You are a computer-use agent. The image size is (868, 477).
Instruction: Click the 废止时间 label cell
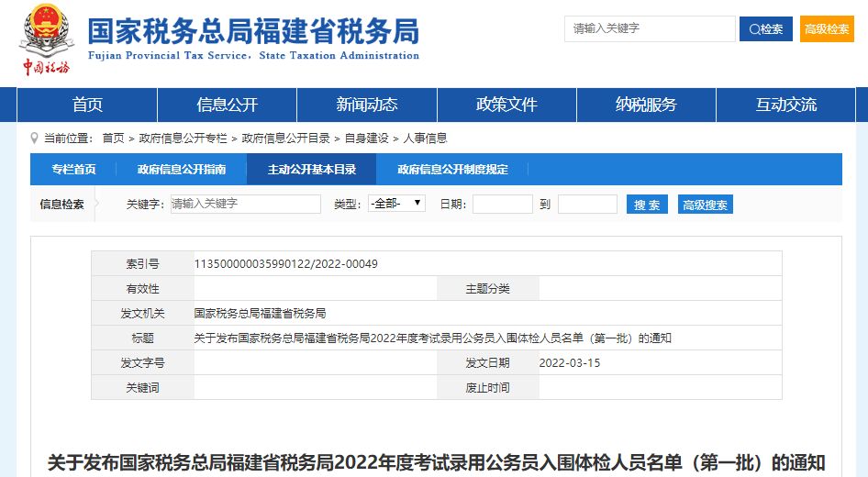click(x=488, y=387)
